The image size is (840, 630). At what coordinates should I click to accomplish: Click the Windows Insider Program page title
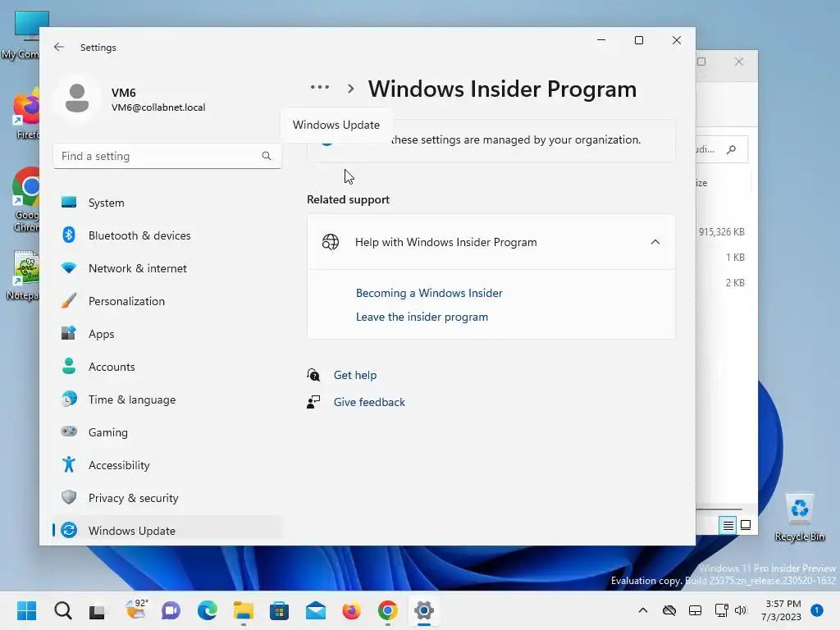[502, 89]
